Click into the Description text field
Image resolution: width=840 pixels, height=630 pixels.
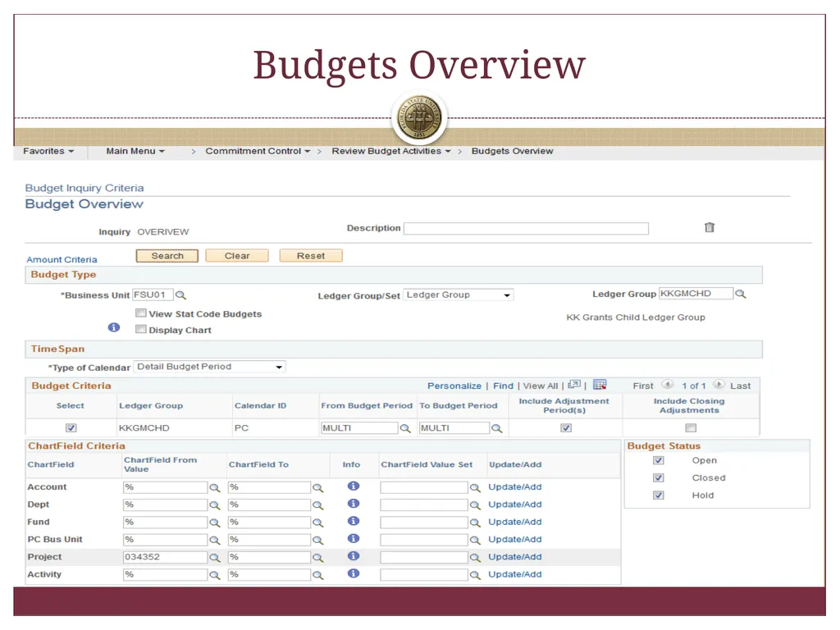click(526, 229)
